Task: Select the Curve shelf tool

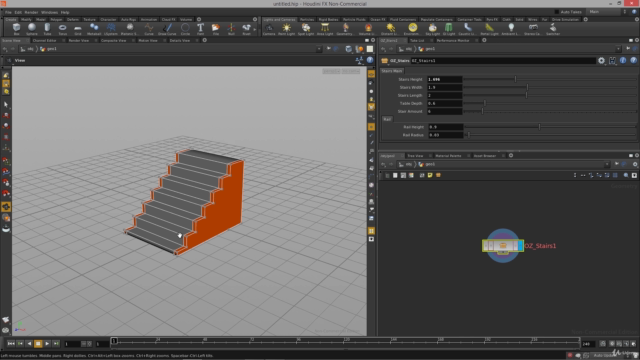Action: 149,29
